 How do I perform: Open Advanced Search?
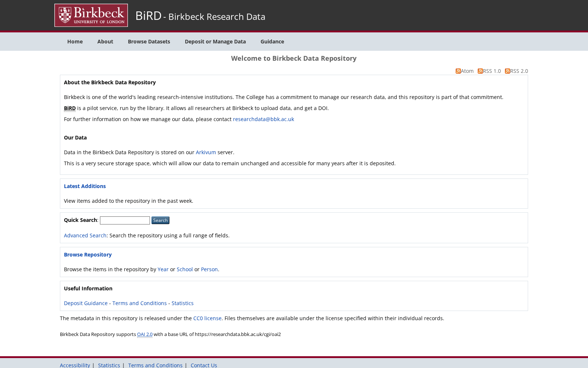(85, 236)
